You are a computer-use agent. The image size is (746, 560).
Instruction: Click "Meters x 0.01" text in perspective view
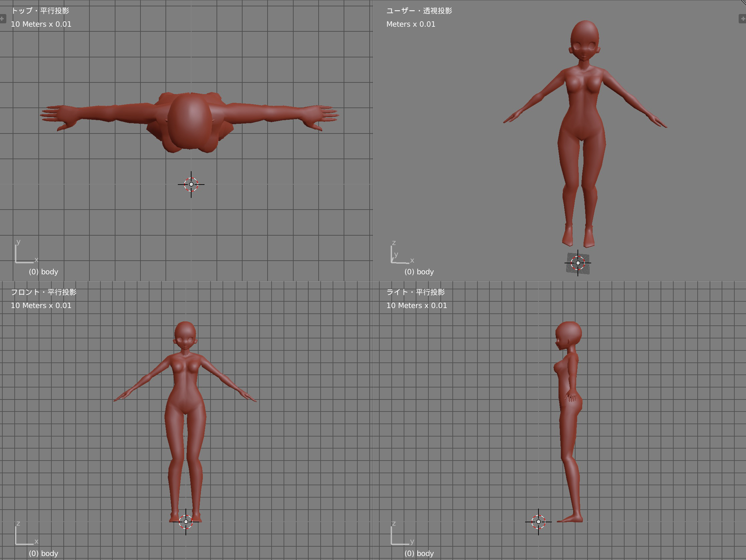click(x=411, y=24)
